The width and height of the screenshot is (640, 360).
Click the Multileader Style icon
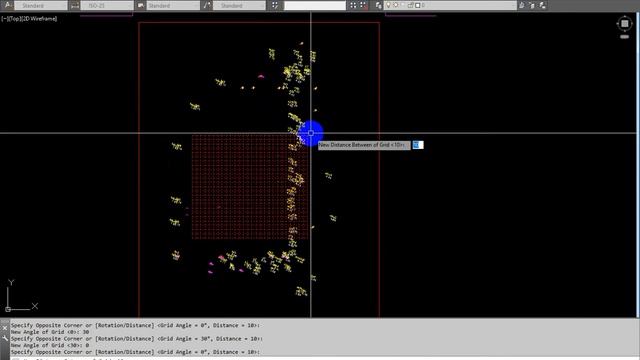click(207, 5)
